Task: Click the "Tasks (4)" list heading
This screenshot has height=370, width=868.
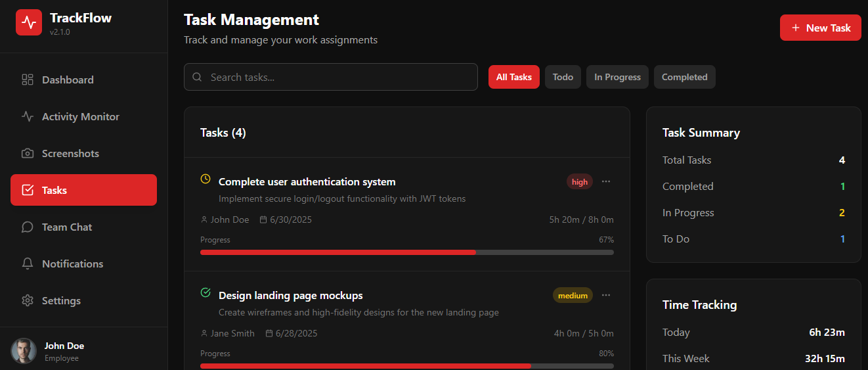Action: pyautogui.click(x=223, y=133)
